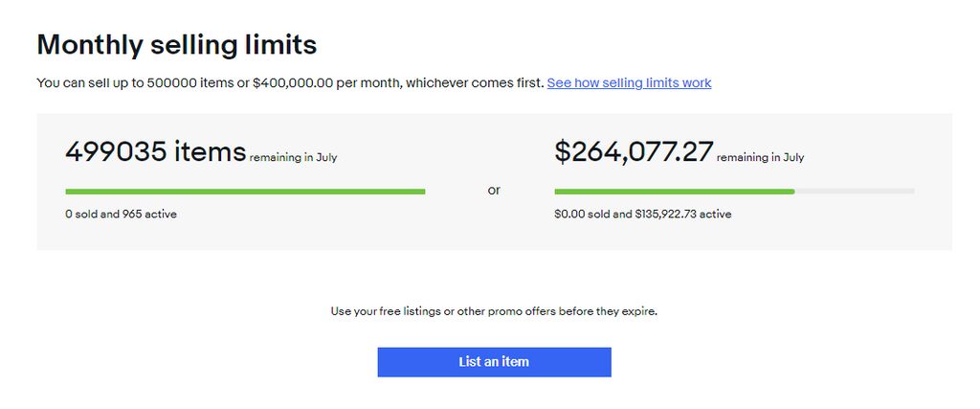This screenshot has height=409, width=980.
Task: Click the 0 sold and 965 active text
Action: 122,215
